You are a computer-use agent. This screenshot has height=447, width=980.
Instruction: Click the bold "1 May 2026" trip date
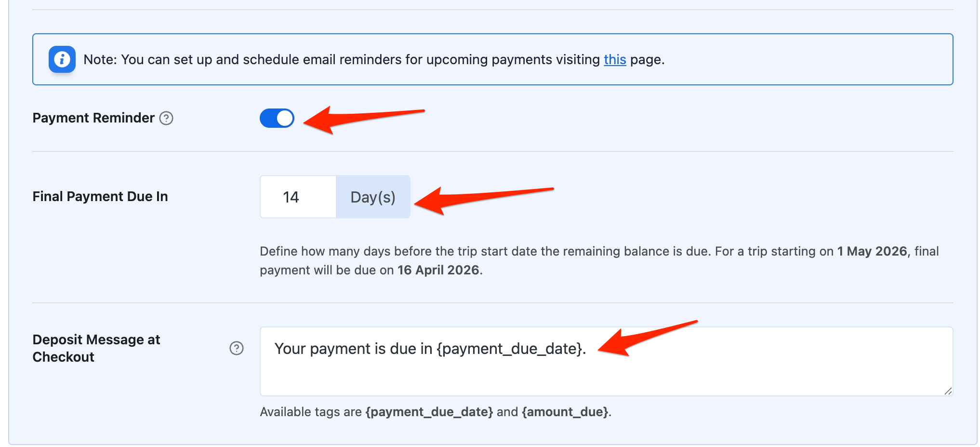tap(872, 251)
